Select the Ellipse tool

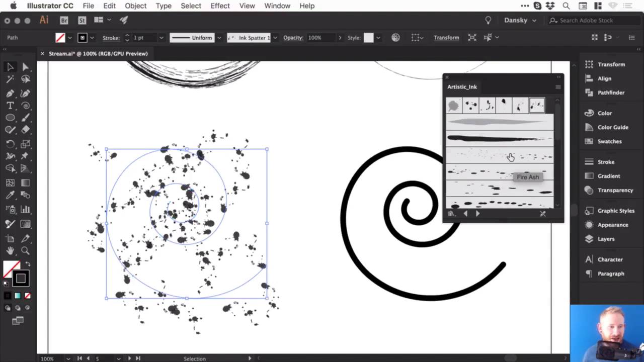click(x=10, y=118)
